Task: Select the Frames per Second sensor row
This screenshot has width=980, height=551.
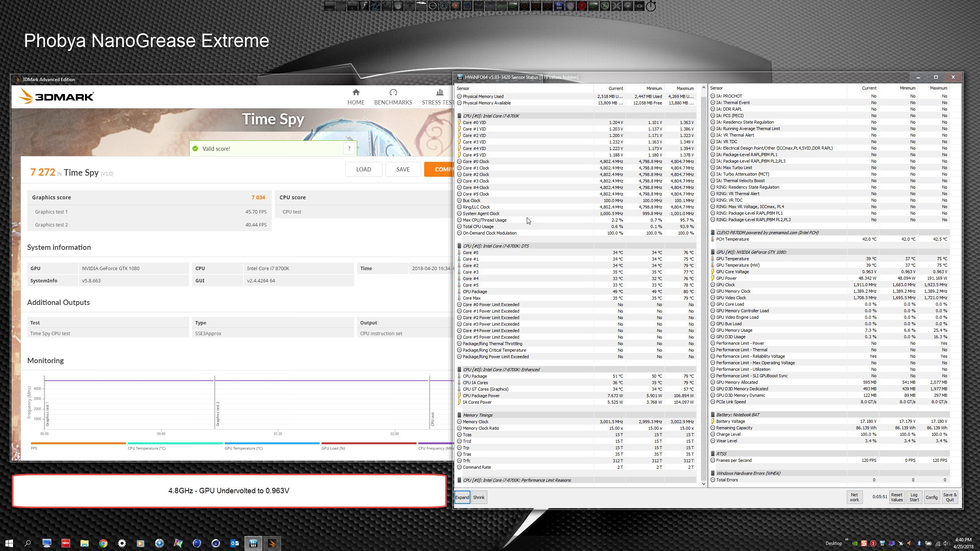Action: (x=830, y=460)
